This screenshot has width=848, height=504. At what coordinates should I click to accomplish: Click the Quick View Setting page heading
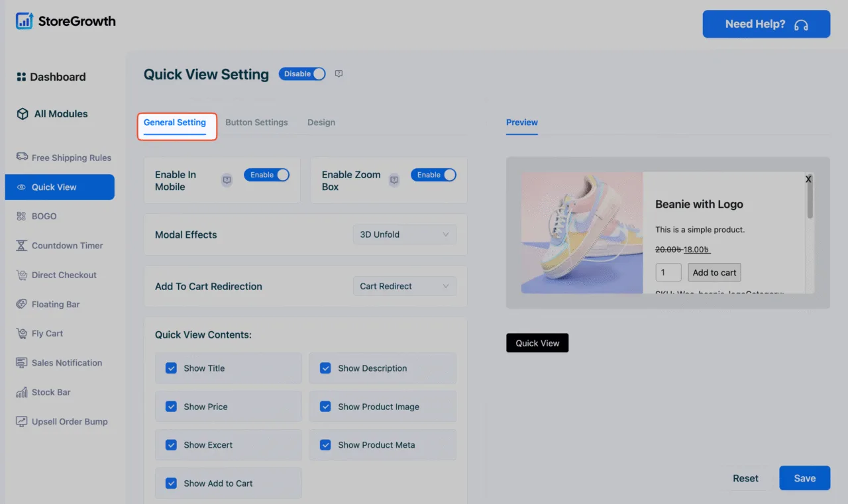coord(206,75)
